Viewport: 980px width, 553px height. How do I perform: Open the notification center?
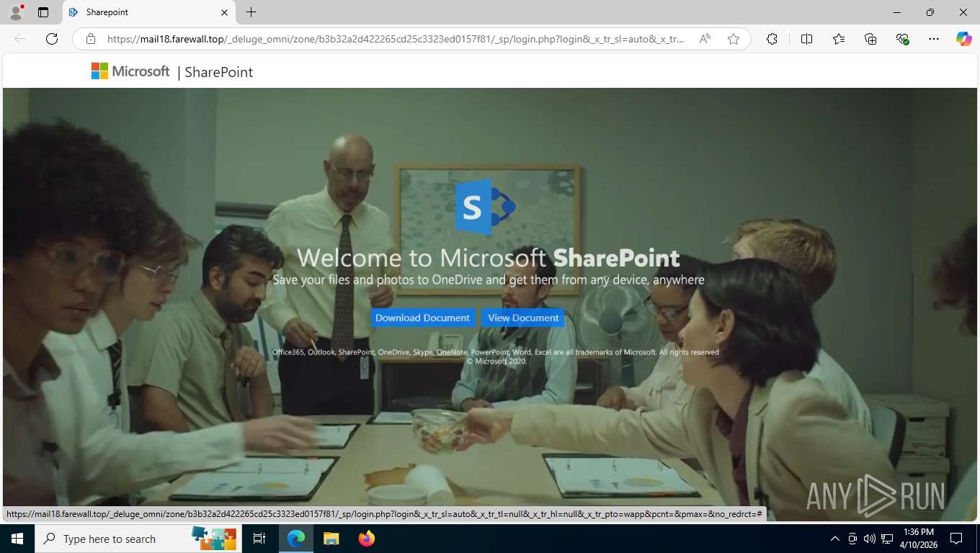click(x=956, y=539)
